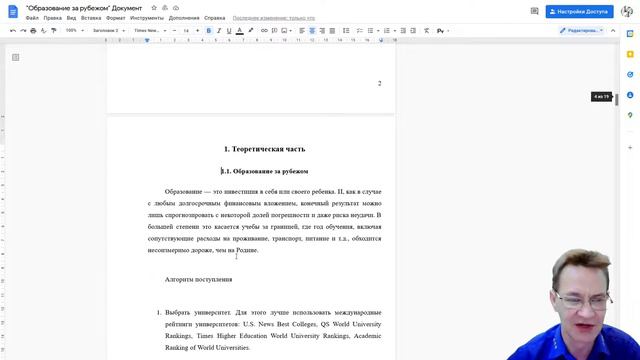Justify the text alignment
Image resolution: width=640 pixels, height=360 pixels.
click(332, 31)
